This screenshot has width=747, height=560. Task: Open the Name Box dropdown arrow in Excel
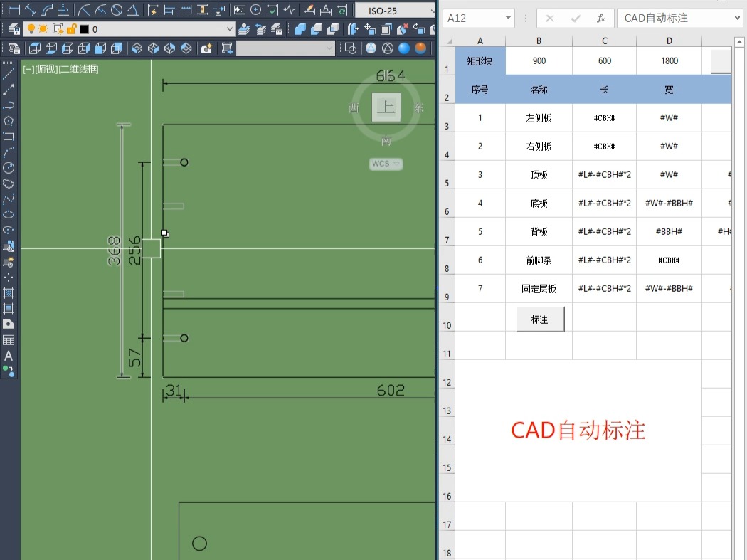coord(507,18)
